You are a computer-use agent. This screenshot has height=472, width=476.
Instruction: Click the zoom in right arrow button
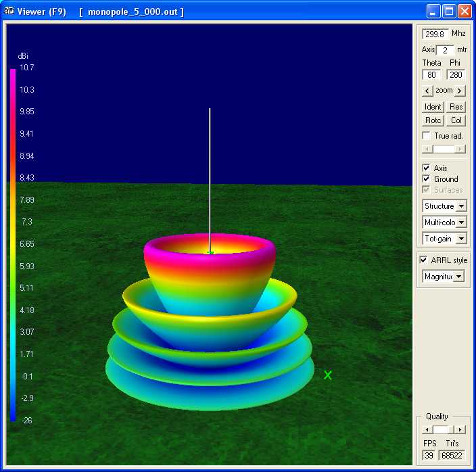coord(460,91)
